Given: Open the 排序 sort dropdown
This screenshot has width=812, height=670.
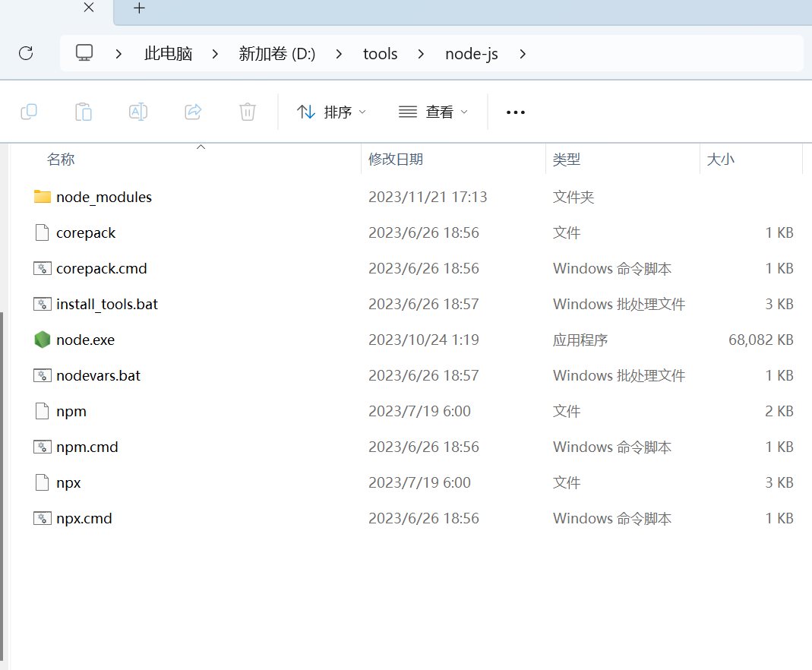Looking at the screenshot, I should (x=331, y=112).
